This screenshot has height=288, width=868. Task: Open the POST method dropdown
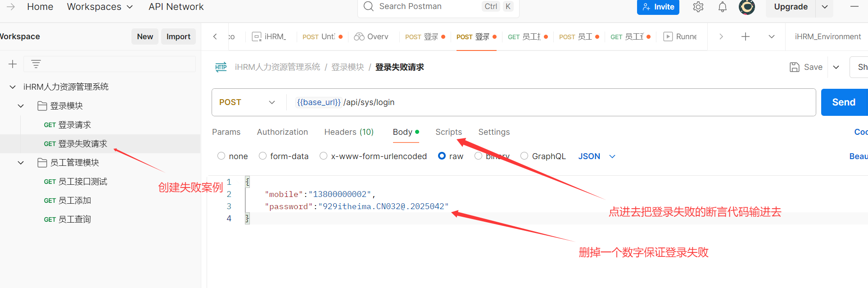(x=247, y=102)
